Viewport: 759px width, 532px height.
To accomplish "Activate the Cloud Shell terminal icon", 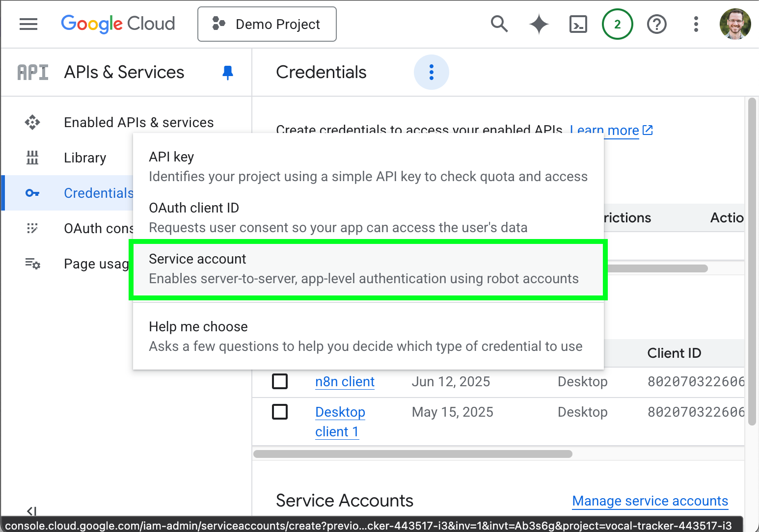I will (x=578, y=24).
